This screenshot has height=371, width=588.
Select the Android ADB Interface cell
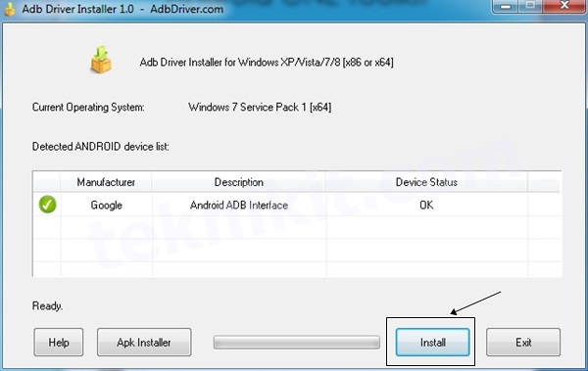click(x=239, y=205)
